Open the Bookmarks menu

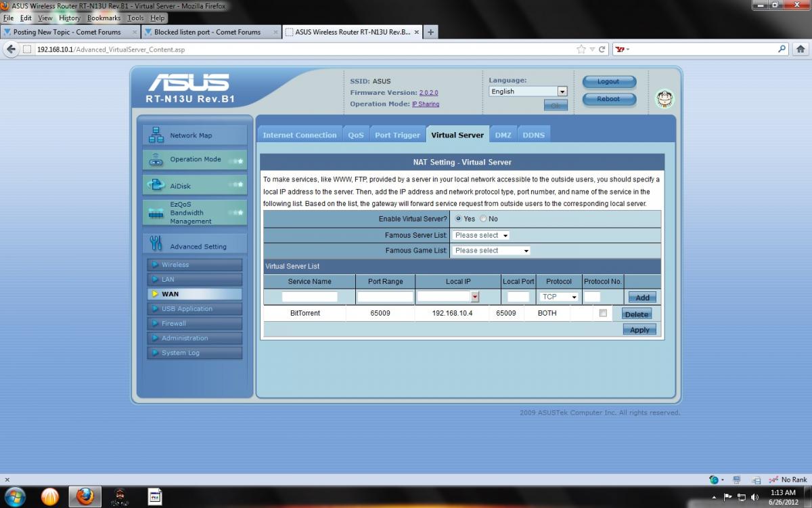coord(104,18)
